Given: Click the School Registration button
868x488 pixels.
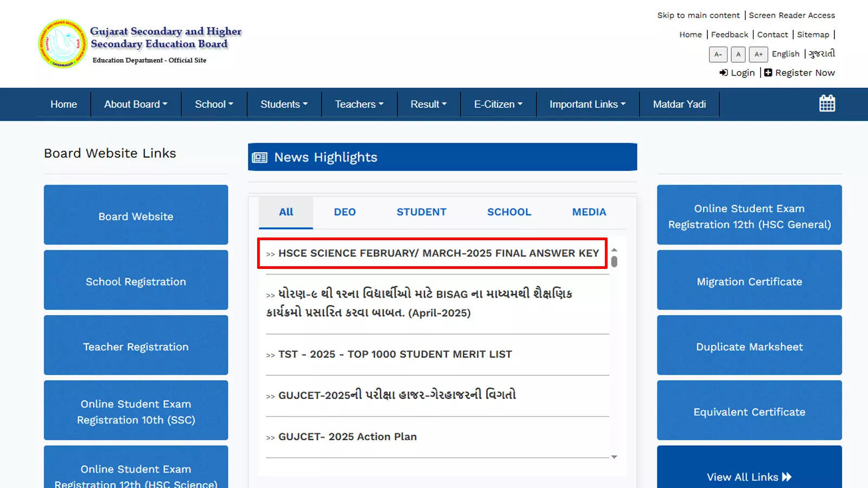Looking at the screenshot, I should click(x=136, y=280).
